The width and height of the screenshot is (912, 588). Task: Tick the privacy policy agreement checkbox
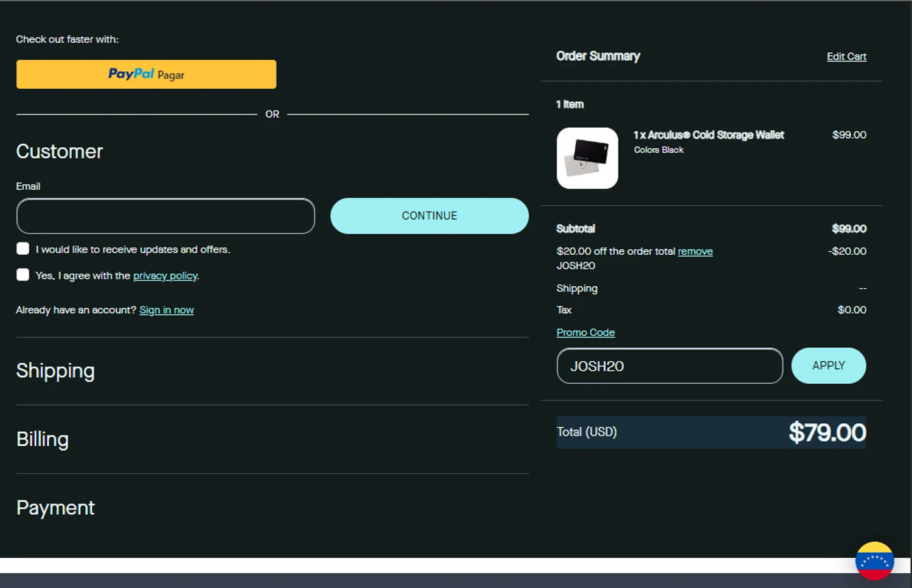[23, 275]
